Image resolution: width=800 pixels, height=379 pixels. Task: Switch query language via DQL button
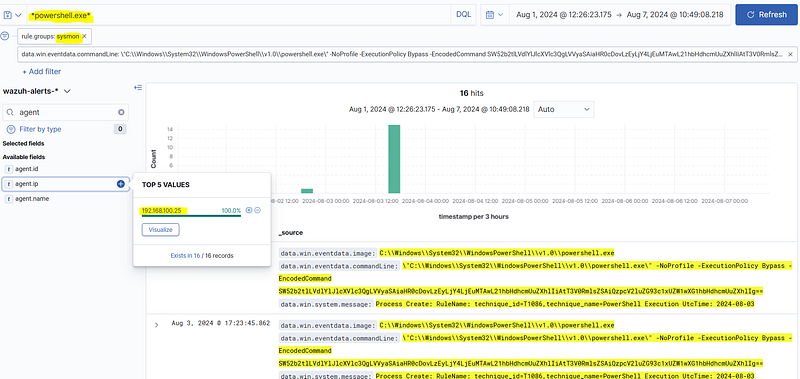463,15
